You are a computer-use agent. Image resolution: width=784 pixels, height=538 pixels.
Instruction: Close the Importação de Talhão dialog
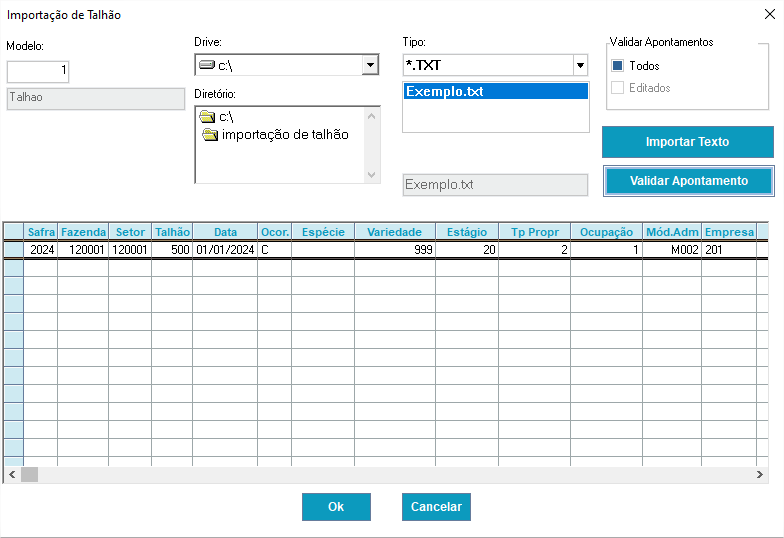tap(770, 14)
